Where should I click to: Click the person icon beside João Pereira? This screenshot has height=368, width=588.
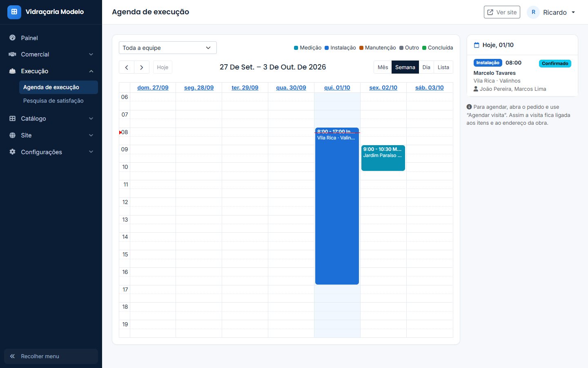coord(476,89)
